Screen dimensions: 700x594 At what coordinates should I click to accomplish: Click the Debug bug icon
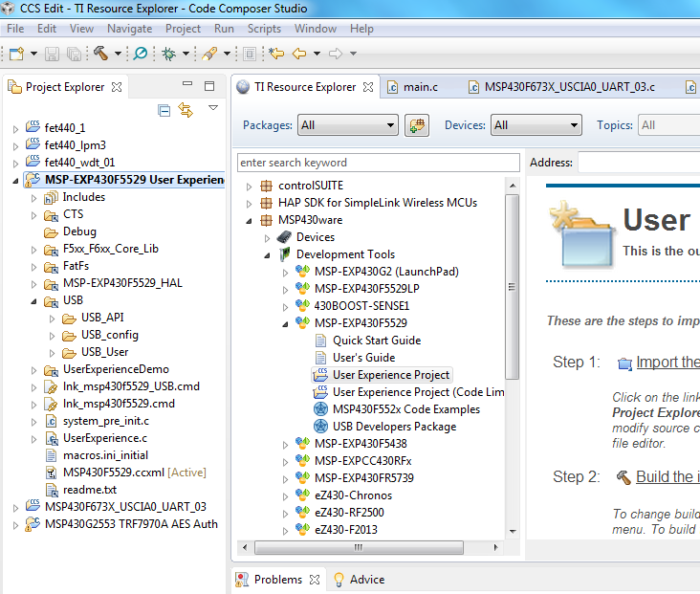point(169,54)
